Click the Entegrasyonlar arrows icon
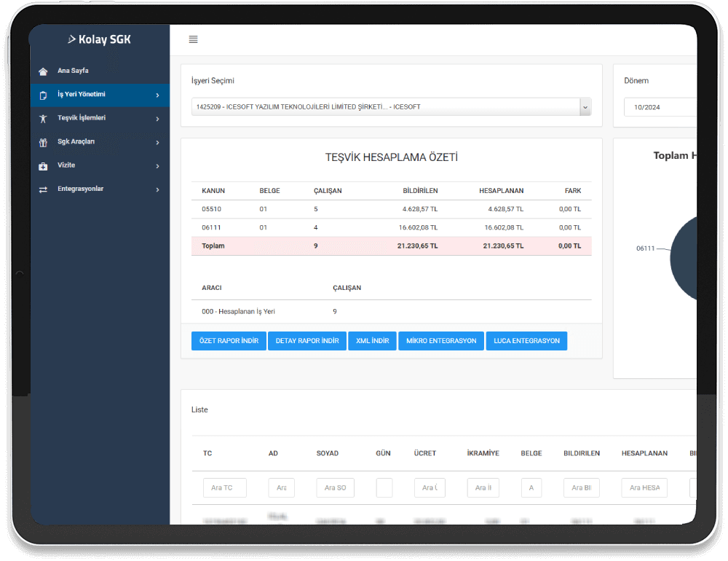Image resolution: width=728 pixels, height=561 pixels. (x=43, y=189)
